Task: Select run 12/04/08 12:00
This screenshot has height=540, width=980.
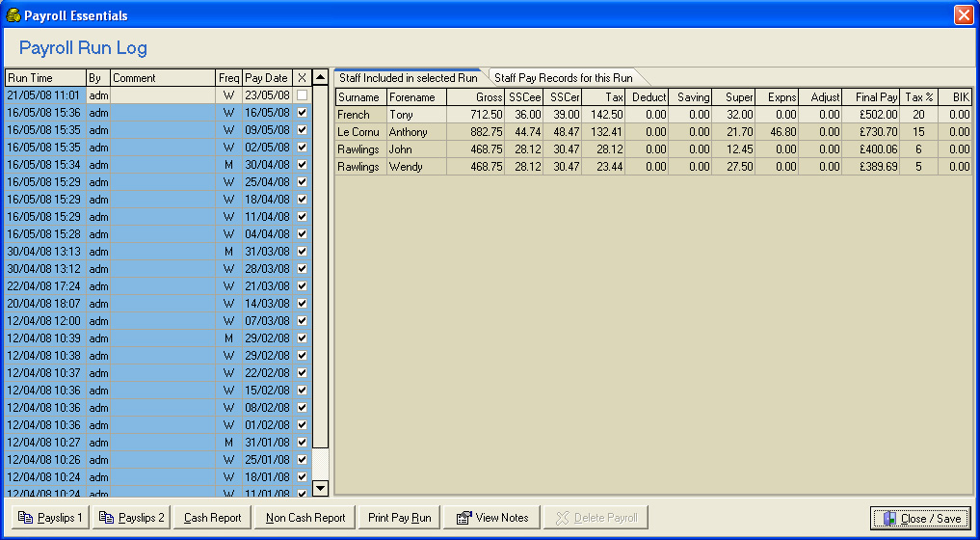Action: click(158, 320)
